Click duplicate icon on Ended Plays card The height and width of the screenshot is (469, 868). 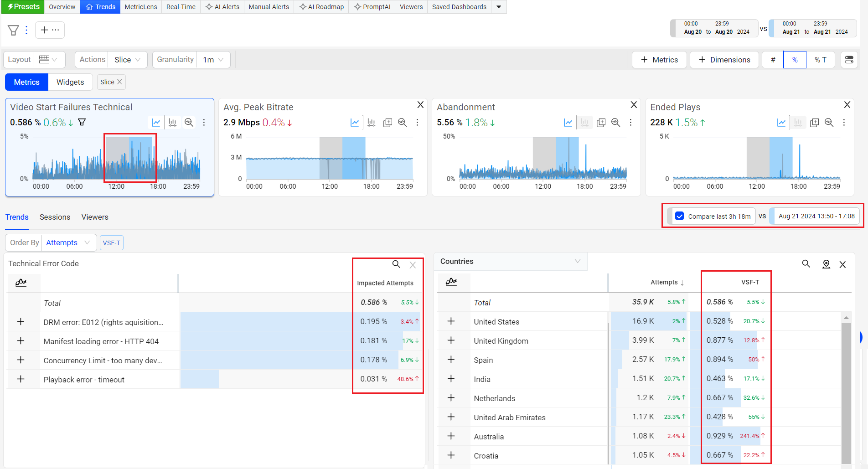[x=814, y=123]
